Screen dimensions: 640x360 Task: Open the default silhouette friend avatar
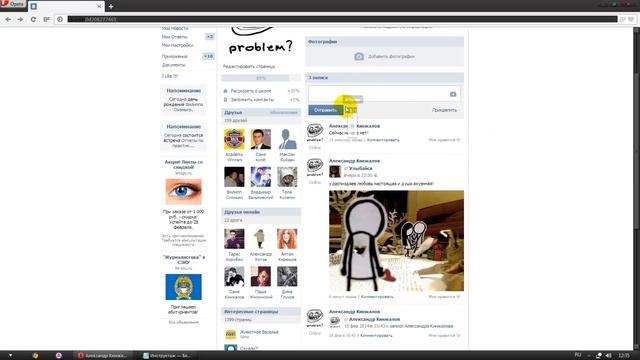tap(287, 139)
